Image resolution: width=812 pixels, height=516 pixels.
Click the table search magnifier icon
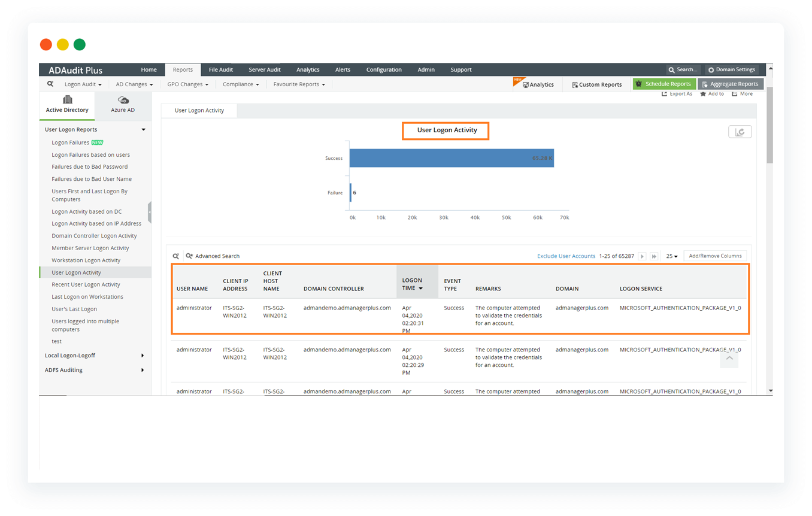[x=176, y=256]
